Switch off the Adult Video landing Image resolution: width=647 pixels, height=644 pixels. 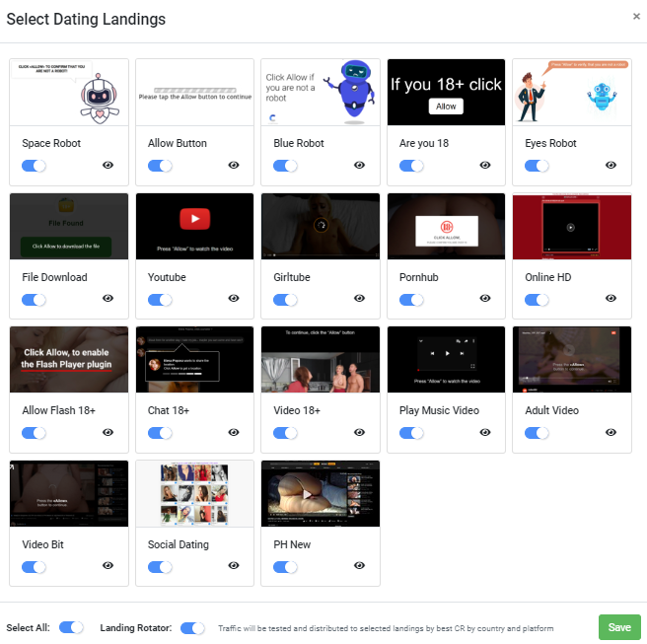point(537,432)
